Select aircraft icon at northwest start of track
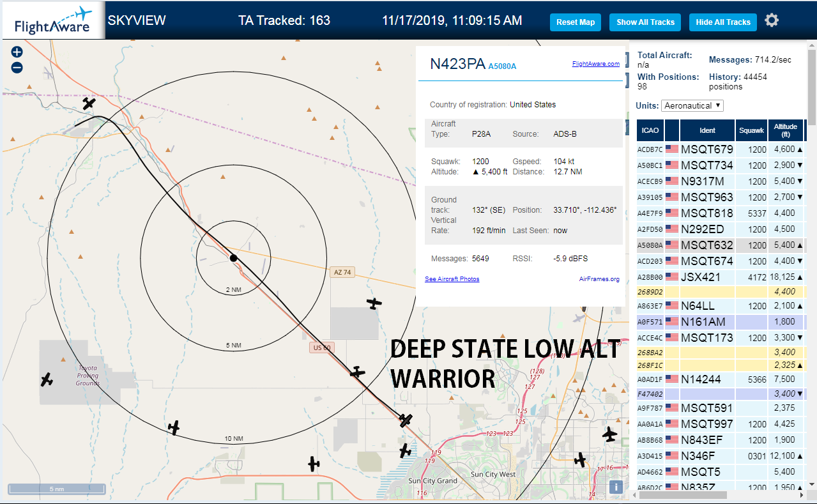The image size is (817, 504). [89, 103]
